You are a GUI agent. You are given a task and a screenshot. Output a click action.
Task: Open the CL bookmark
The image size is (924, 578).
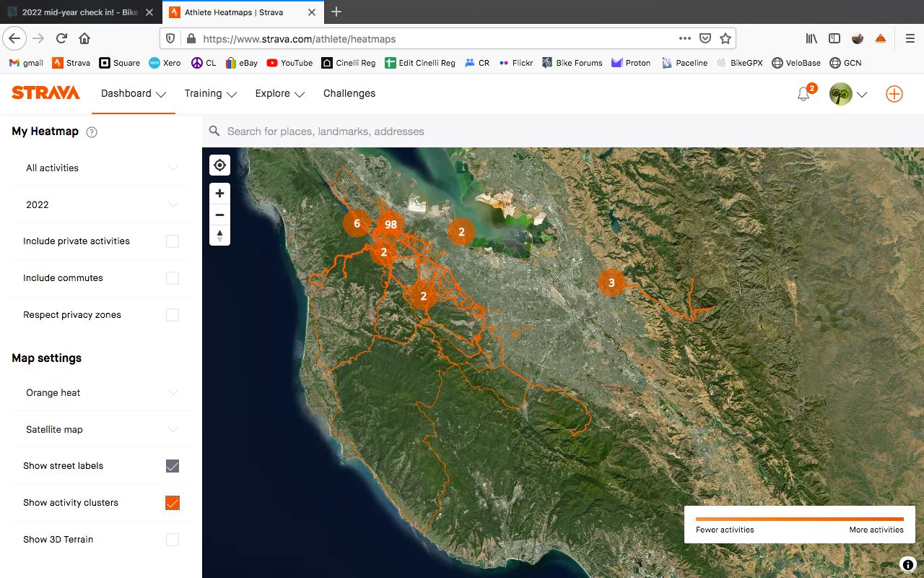[204, 63]
